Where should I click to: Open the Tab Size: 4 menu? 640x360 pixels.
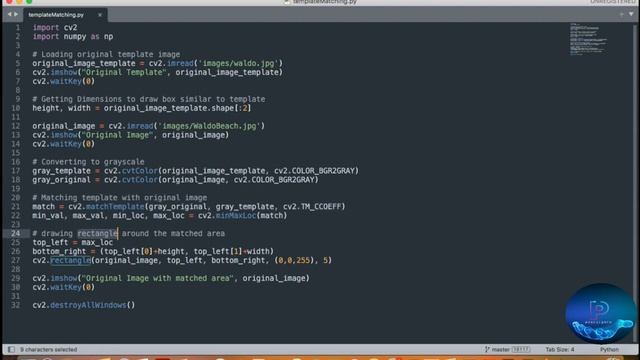560,349
